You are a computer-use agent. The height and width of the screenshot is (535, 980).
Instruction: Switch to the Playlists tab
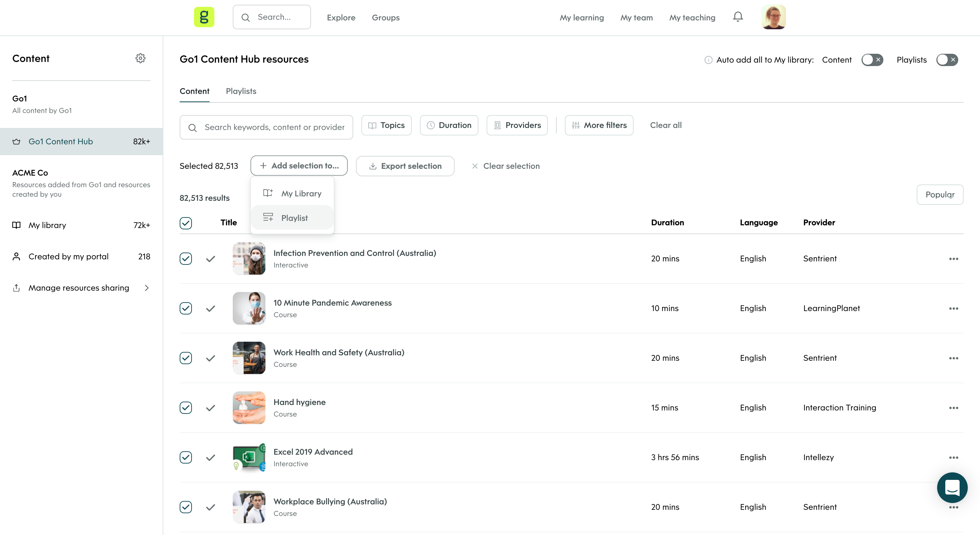click(x=241, y=91)
